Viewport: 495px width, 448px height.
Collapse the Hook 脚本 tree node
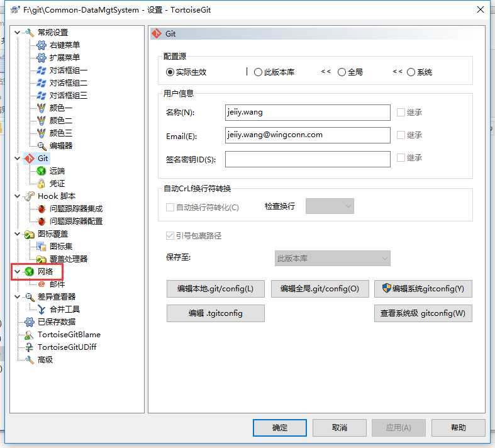(18, 196)
